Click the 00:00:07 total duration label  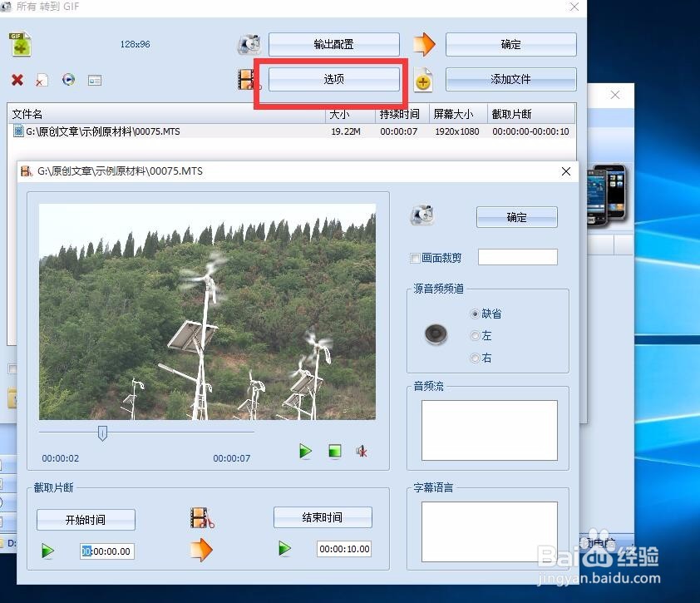tap(232, 458)
